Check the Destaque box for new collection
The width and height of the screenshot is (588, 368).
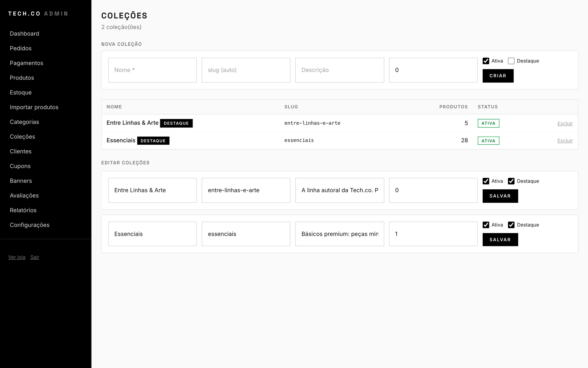click(x=511, y=61)
